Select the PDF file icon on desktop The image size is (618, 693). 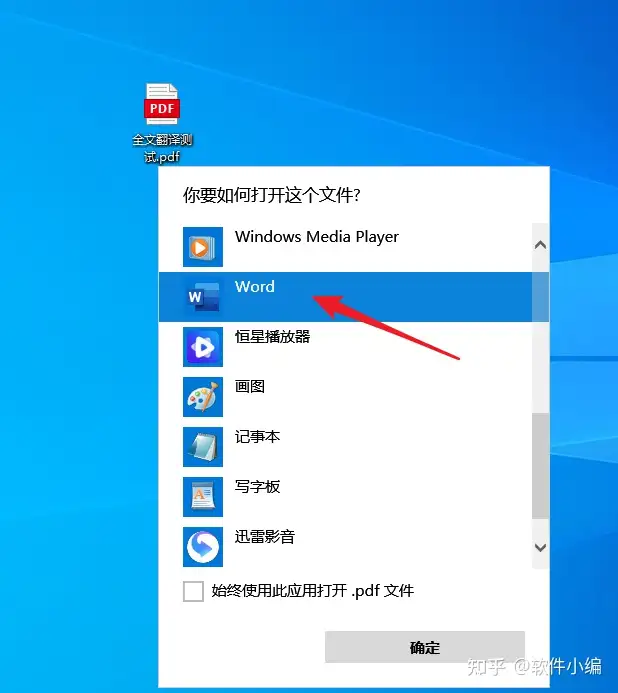pos(162,104)
